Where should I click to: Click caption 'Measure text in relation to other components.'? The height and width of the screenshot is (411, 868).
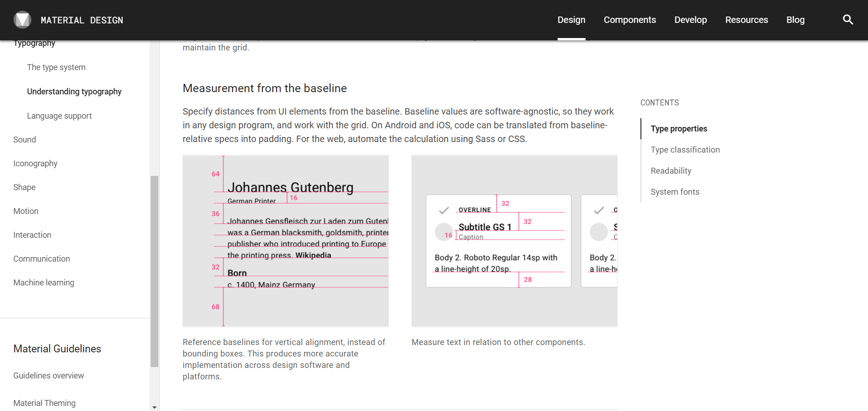[498, 342]
